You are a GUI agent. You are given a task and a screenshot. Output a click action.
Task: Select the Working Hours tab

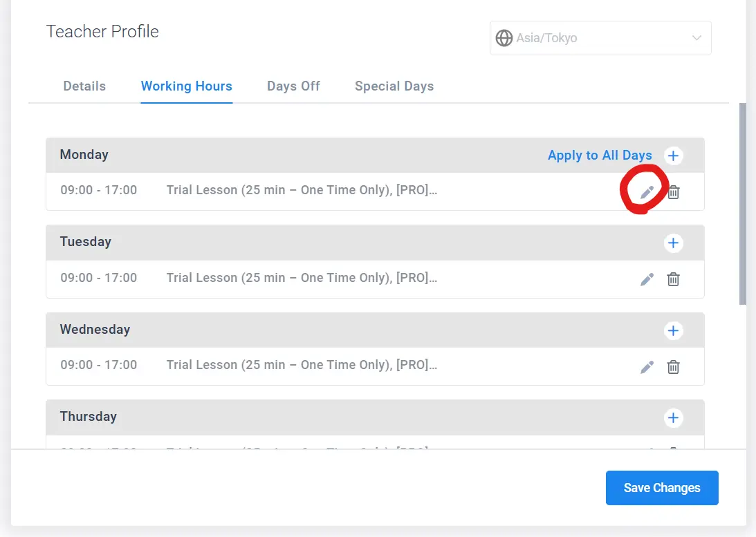coord(187,86)
